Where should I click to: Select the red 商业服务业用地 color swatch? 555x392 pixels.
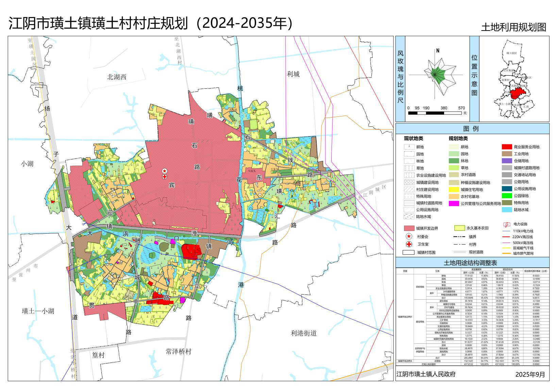pyautogui.click(x=507, y=147)
